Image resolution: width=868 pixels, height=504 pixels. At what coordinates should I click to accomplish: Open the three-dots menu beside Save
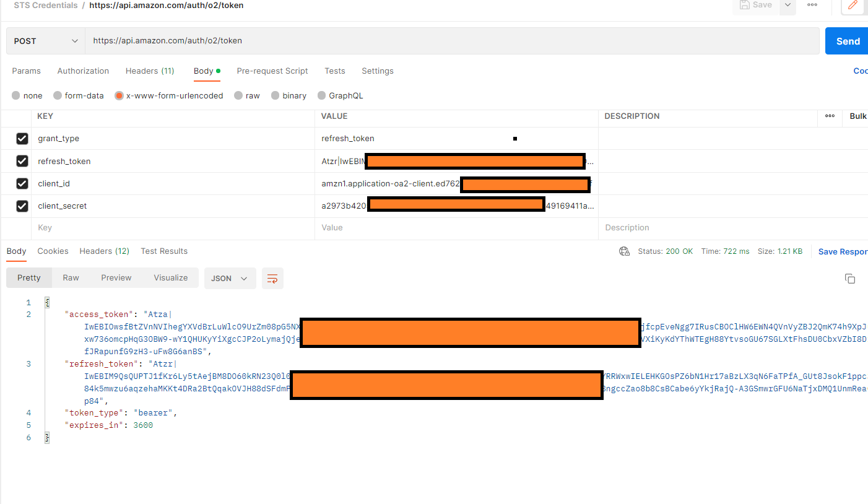click(x=812, y=5)
